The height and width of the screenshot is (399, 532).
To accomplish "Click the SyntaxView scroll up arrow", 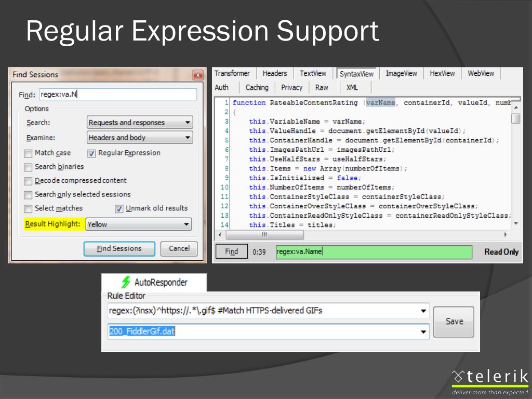I will point(516,108).
